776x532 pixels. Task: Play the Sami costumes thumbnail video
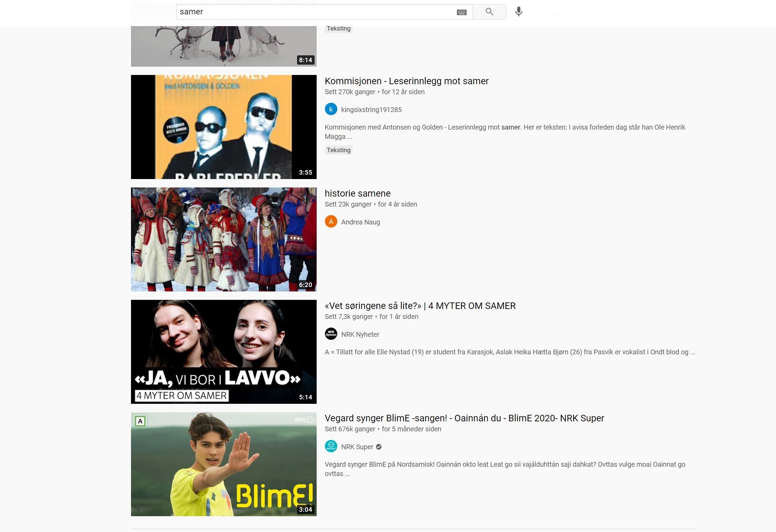[x=223, y=239]
